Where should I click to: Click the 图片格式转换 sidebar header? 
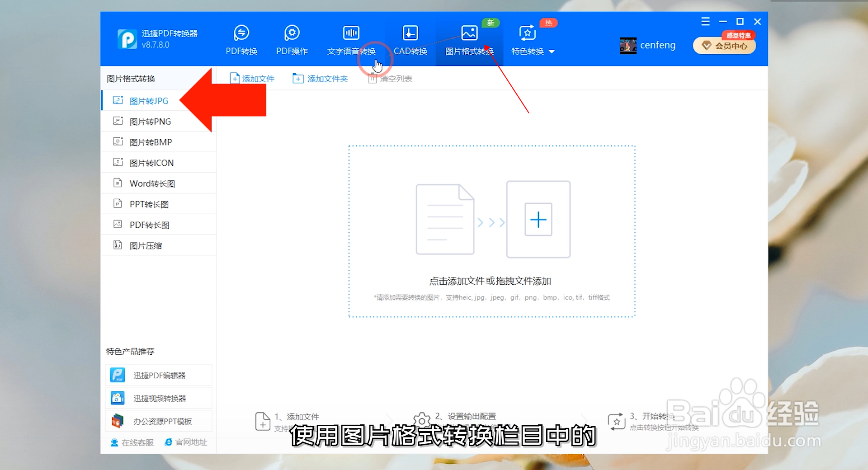[x=131, y=79]
